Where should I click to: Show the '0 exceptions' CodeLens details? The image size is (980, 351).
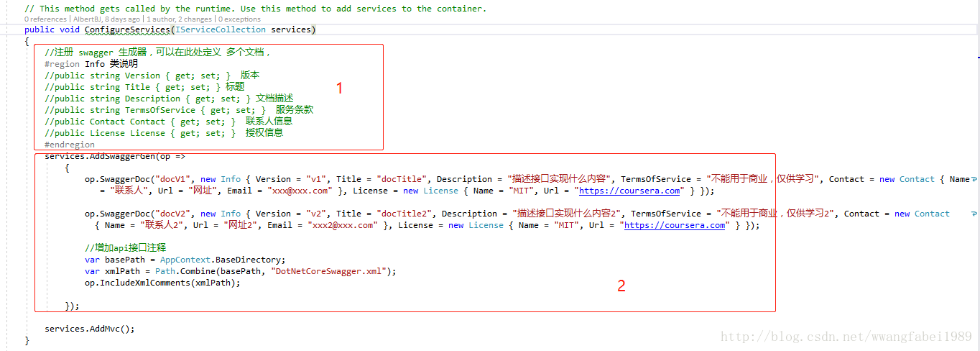pos(239,19)
